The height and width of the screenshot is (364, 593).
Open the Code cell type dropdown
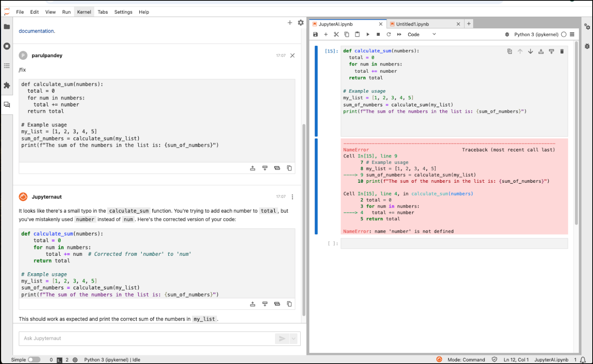coord(422,34)
